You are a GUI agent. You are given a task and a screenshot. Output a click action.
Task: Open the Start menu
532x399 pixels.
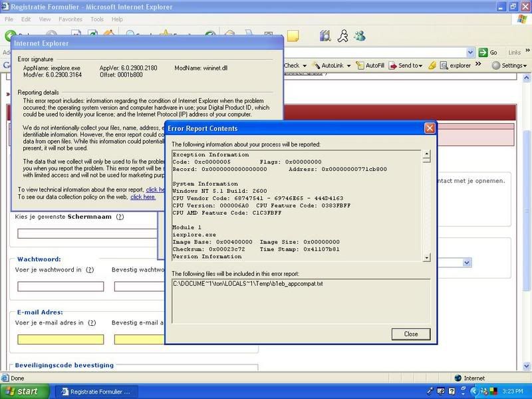pyautogui.click(x=25, y=392)
